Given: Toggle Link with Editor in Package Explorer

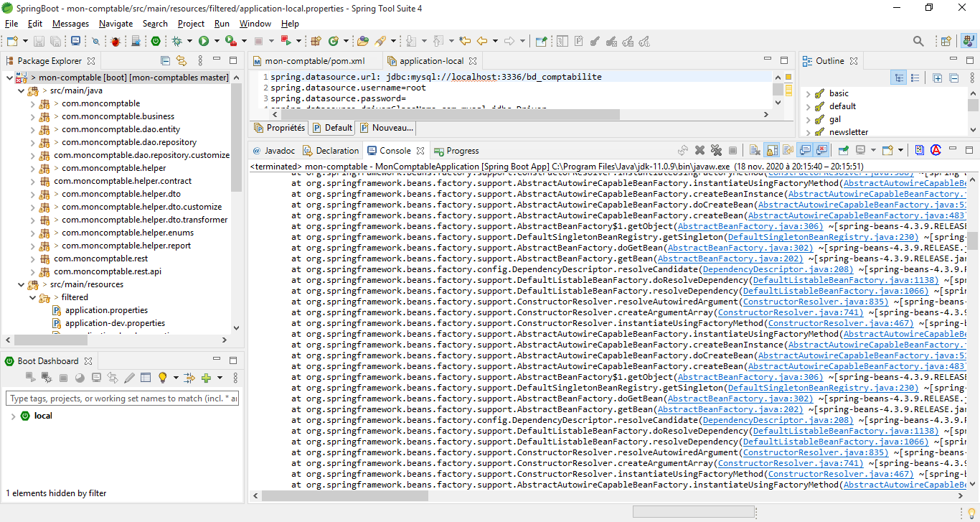Looking at the screenshot, I should [182, 61].
